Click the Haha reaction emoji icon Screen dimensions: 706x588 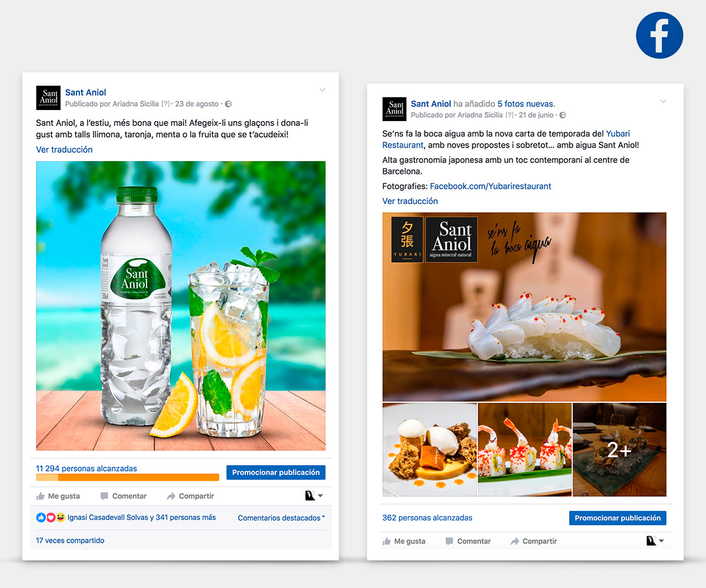59,517
